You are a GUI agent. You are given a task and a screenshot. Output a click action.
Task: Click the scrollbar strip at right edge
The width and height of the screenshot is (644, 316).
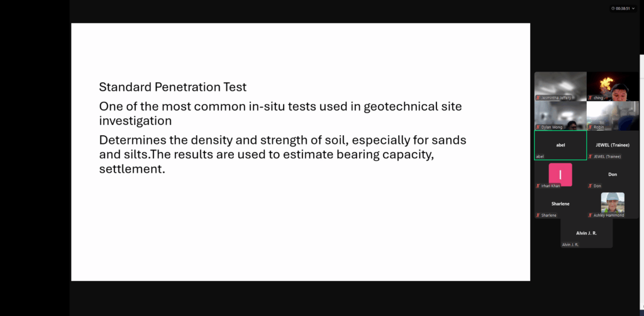pos(641,180)
